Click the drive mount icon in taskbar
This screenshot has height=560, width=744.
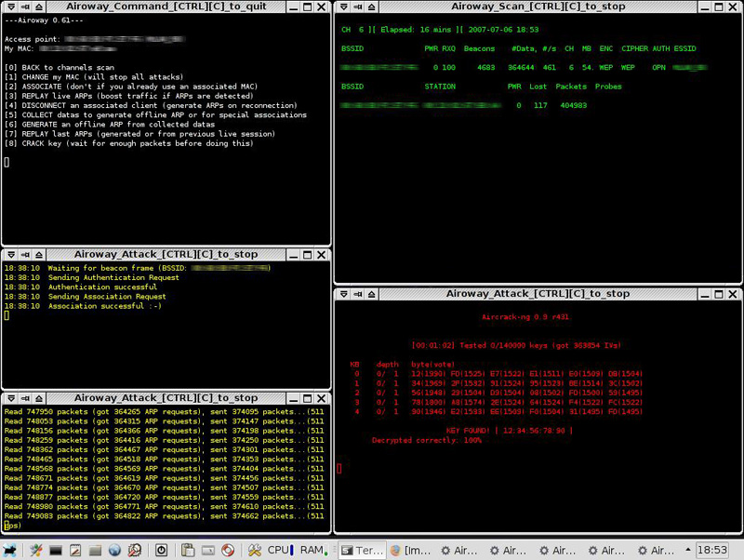click(x=207, y=550)
